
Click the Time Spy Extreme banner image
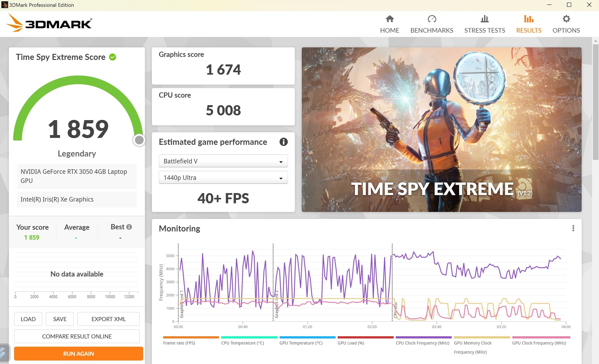(442, 130)
